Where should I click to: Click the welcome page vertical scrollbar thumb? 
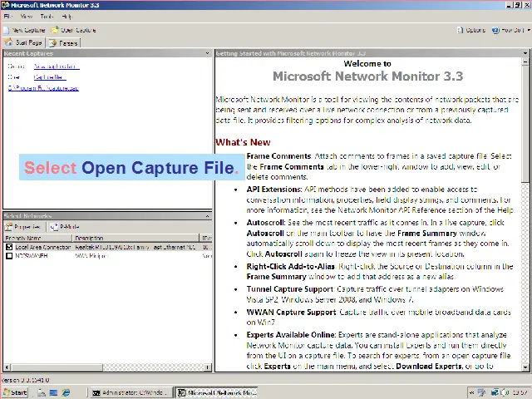(525, 124)
